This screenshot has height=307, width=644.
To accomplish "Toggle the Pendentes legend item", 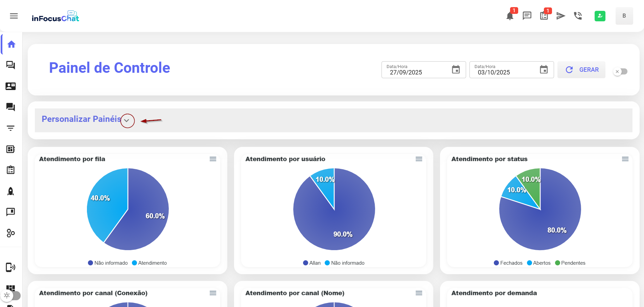I will 570,263.
